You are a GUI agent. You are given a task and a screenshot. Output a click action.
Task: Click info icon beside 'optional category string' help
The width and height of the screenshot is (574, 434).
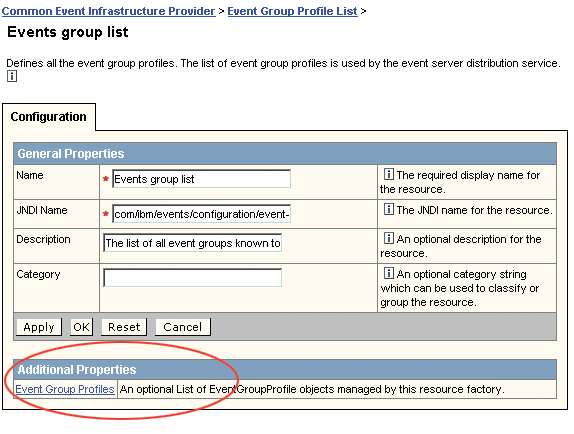click(388, 273)
